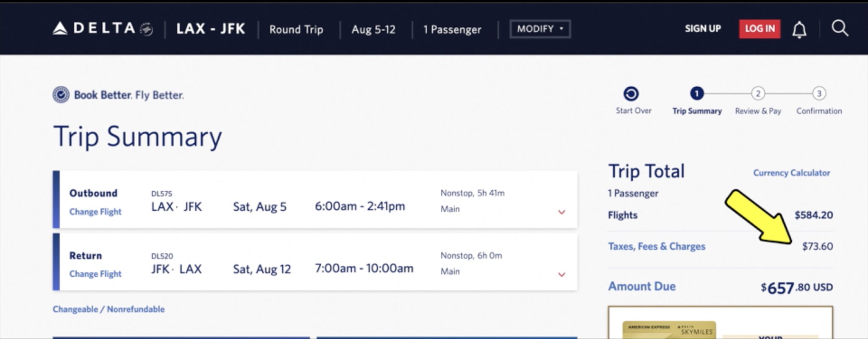Select step 1 Trip Summary circle
This screenshot has height=339, width=868.
point(697,93)
